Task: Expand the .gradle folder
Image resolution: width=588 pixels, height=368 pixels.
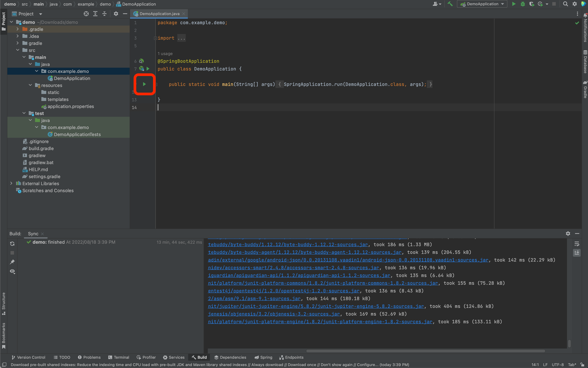Action: 18,29
